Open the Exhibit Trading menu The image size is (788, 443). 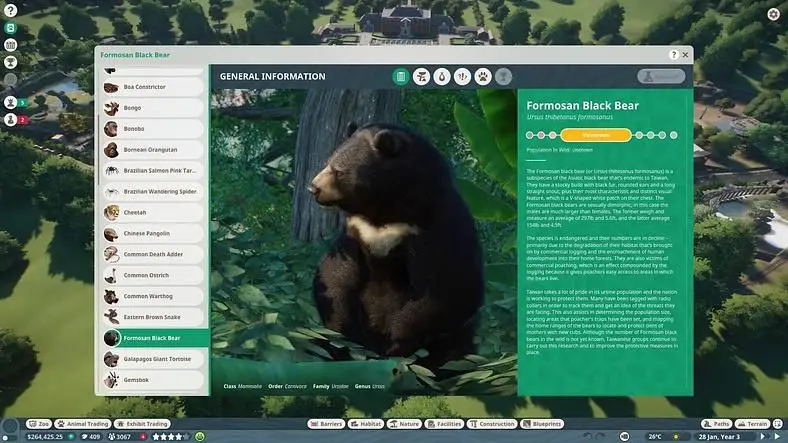142,424
